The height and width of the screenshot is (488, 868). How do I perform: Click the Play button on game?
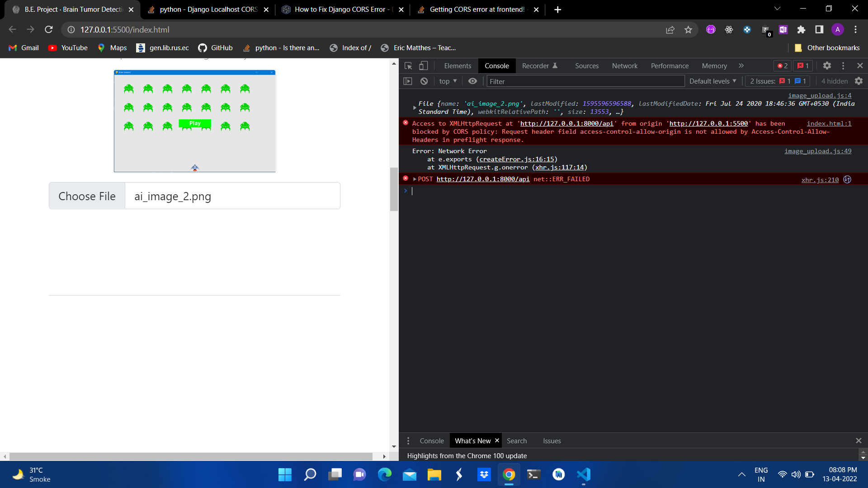(x=195, y=123)
